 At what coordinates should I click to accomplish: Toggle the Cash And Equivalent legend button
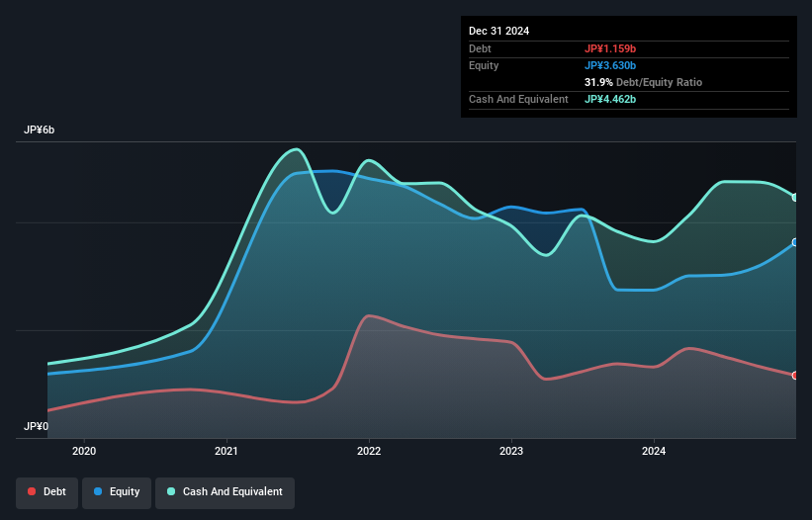(x=225, y=492)
